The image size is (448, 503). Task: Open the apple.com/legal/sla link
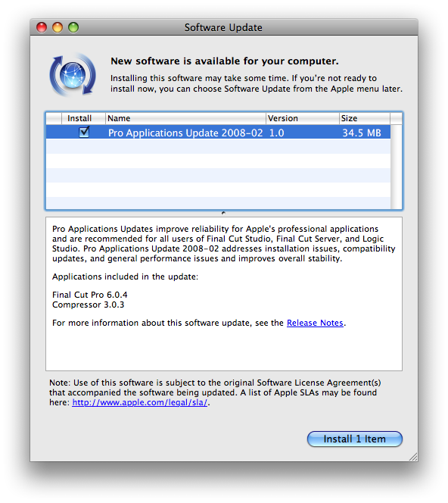[x=139, y=402]
